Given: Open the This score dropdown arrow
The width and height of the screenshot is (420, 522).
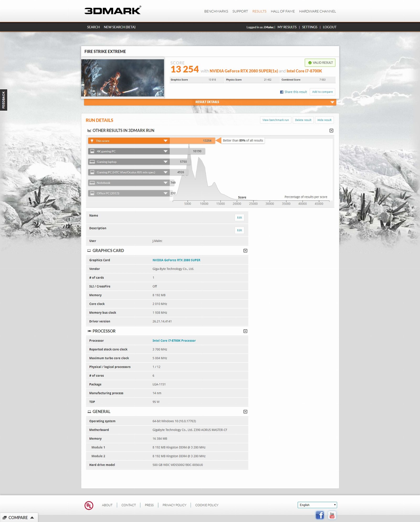Looking at the screenshot, I should click(165, 141).
